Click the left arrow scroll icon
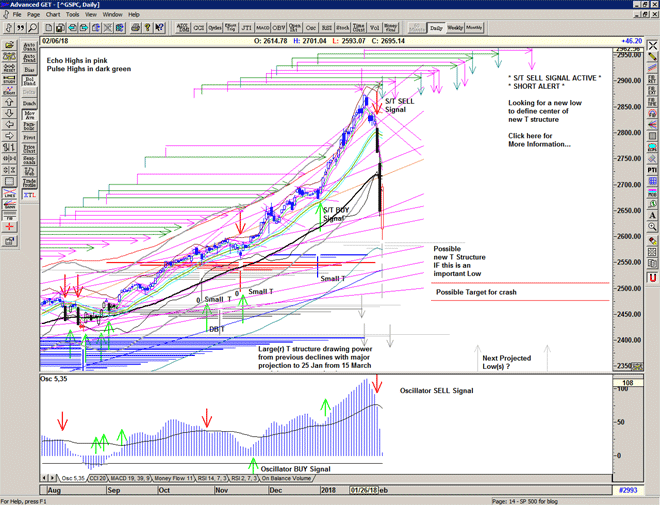660x505 pixels. 9,123
